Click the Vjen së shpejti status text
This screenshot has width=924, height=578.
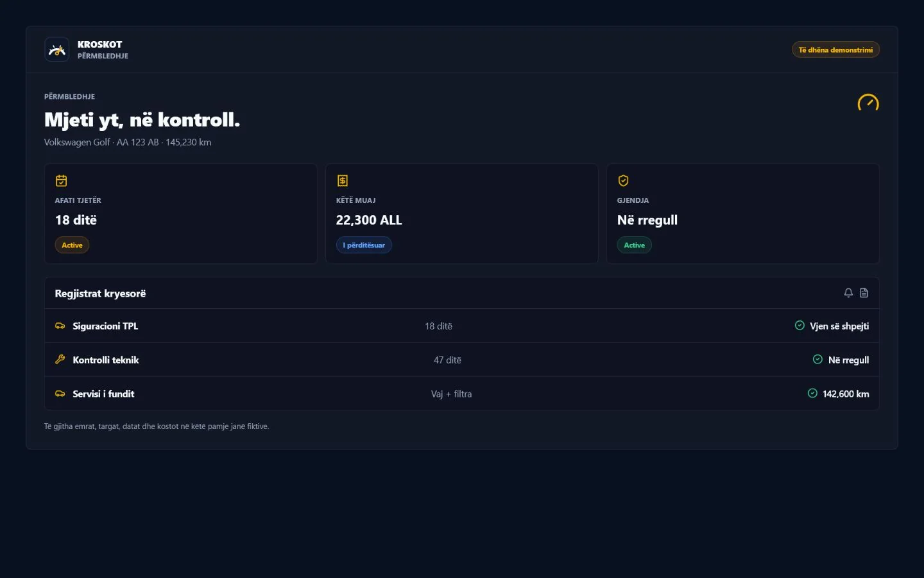tap(839, 326)
